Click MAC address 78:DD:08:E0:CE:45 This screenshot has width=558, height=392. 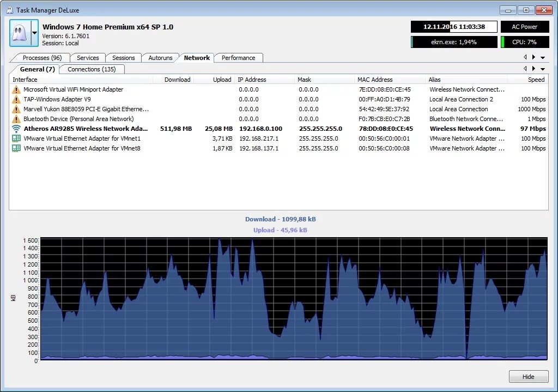386,129
